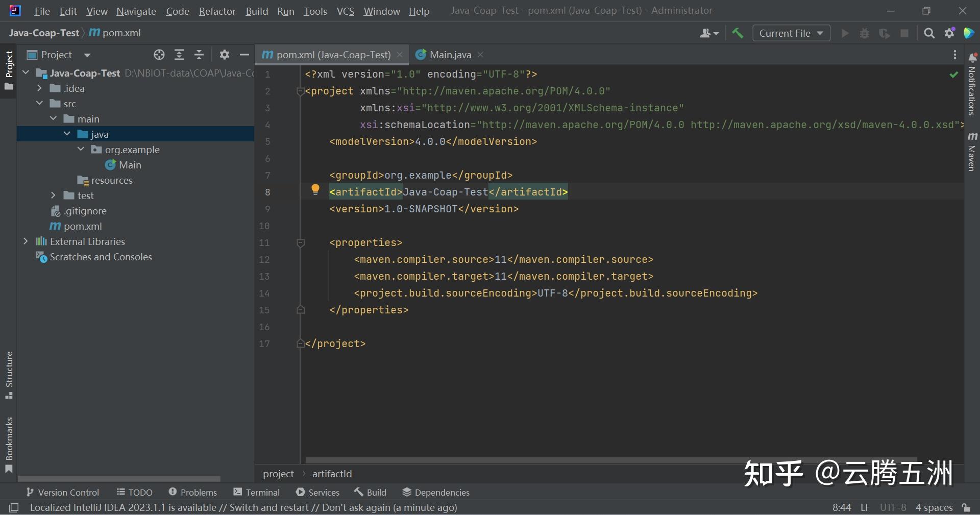Open Current File run configuration dropdown
This screenshot has height=515, width=980.
coord(791,33)
